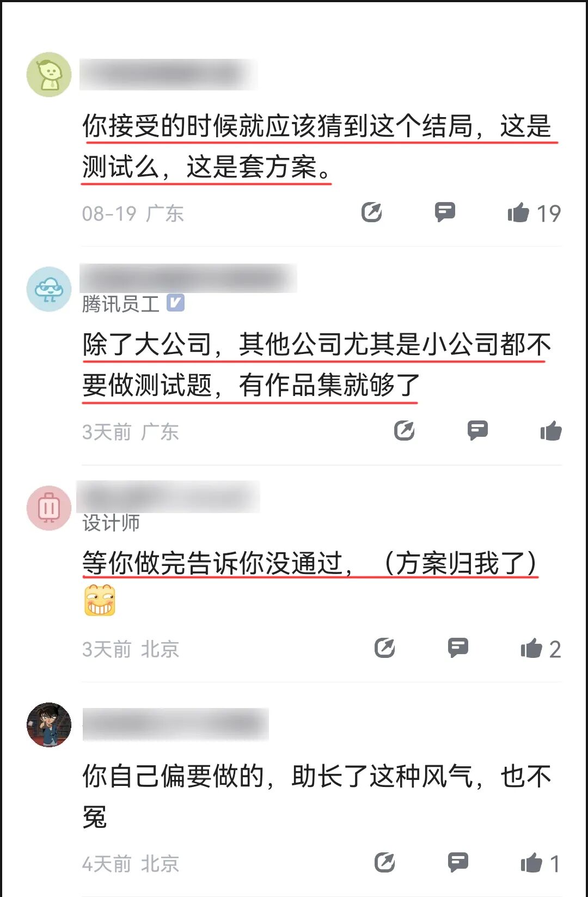Like the 设计师 comment with 2 likes
The height and width of the screenshot is (897, 588).
(x=531, y=648)
